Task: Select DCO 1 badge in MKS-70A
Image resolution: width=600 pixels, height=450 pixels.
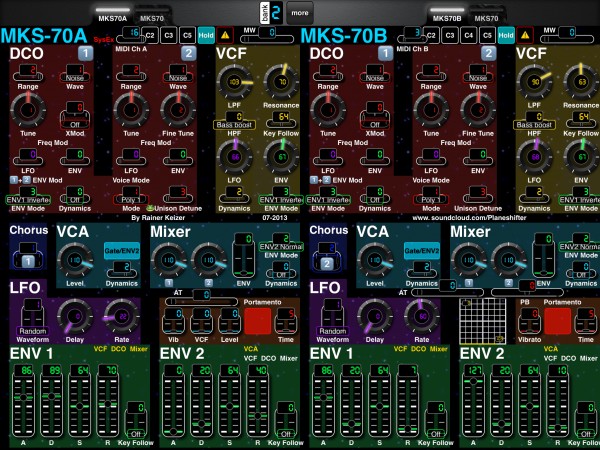Action: click(85, 54)
